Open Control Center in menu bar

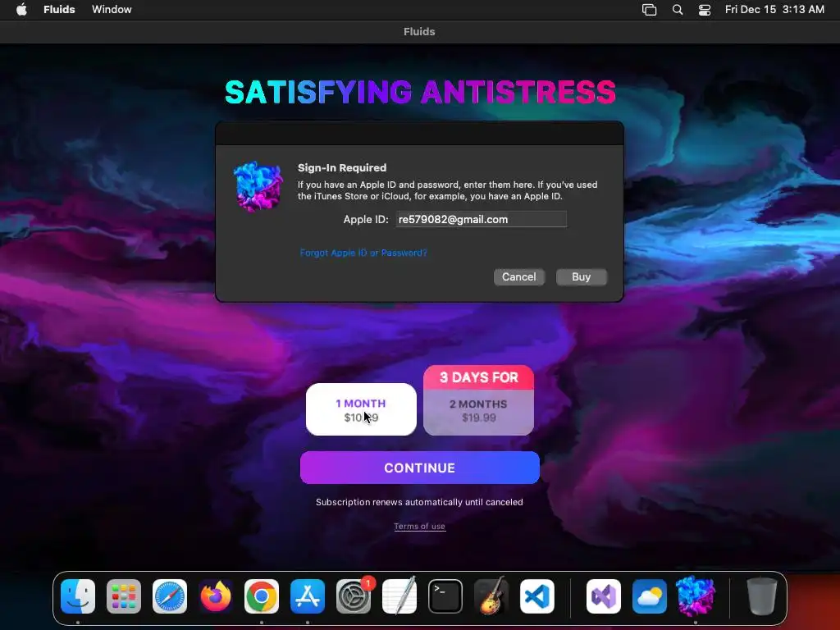[x=705, y=10]
